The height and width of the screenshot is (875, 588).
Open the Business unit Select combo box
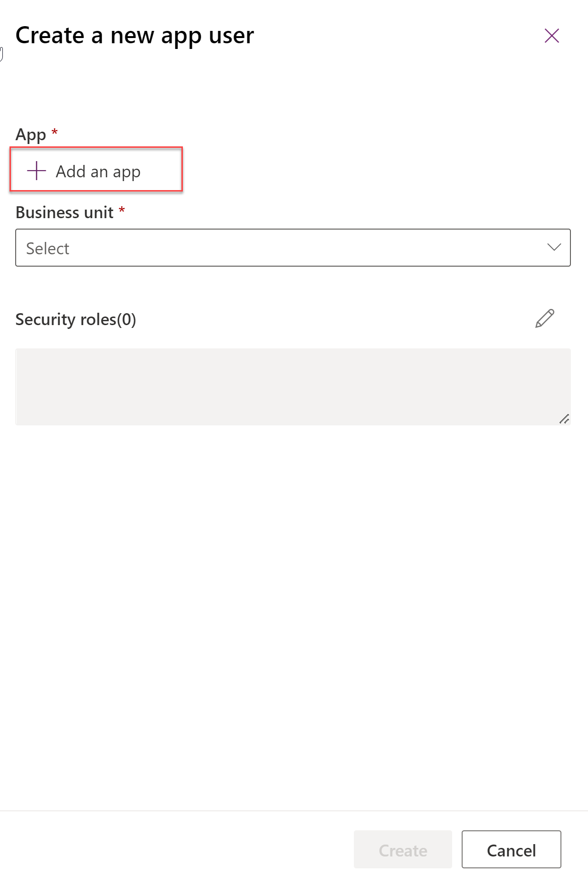point(293,248)
